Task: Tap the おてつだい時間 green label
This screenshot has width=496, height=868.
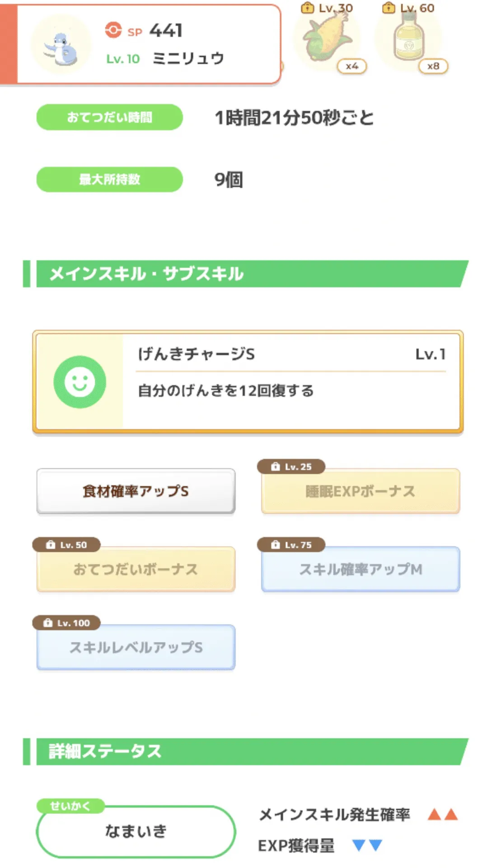Action: click(109, 118)
